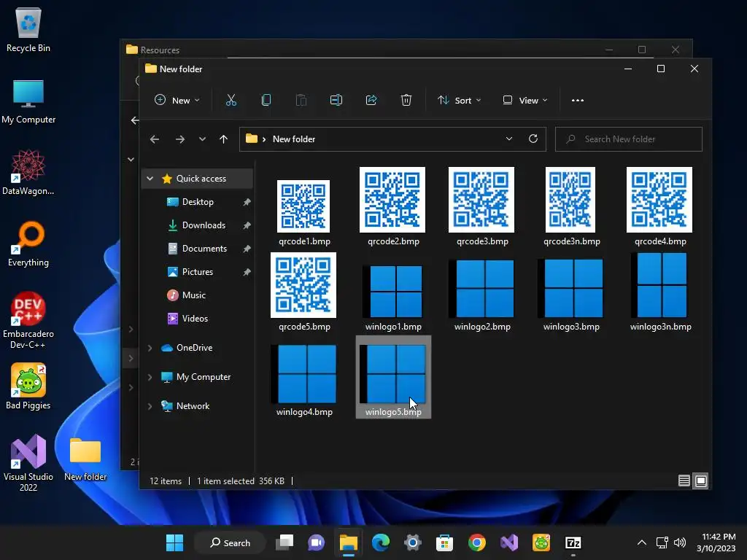Open the Sort options dropdown
747x560 pixels.
[x=460, y=101]
